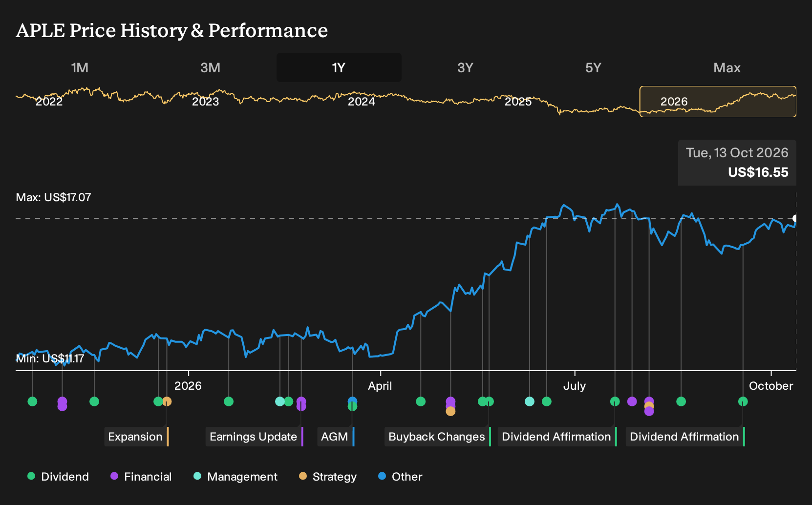Click the first green dot after the April label
Image resolution: width=812 pixels, height=505 pixels.
click(421, 401)
